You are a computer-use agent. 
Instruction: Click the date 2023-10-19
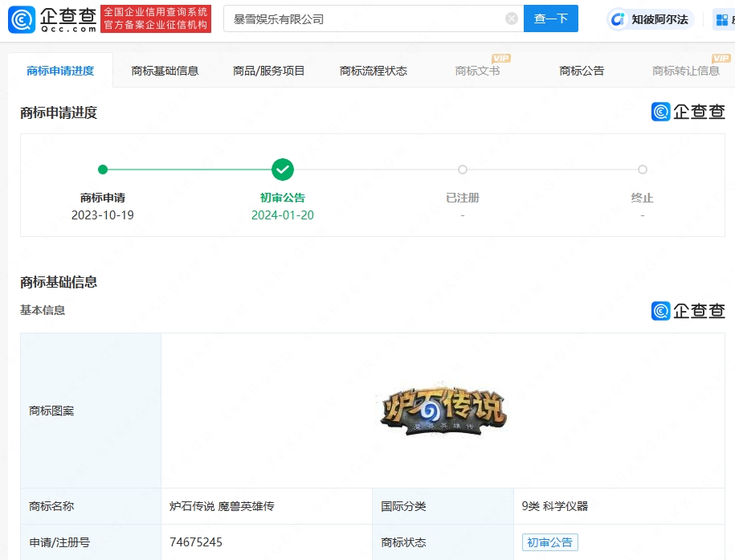click(x=103, y=215)
